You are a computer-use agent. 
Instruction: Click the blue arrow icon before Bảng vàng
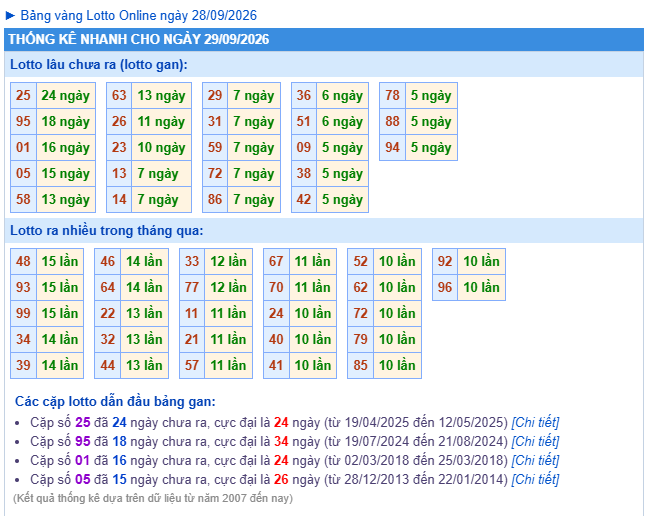10,16
